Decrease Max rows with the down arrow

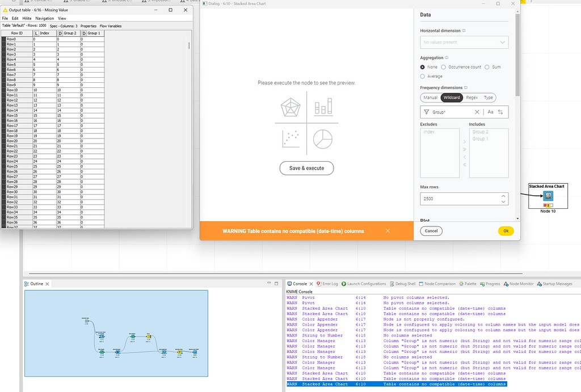click(503, 201)
